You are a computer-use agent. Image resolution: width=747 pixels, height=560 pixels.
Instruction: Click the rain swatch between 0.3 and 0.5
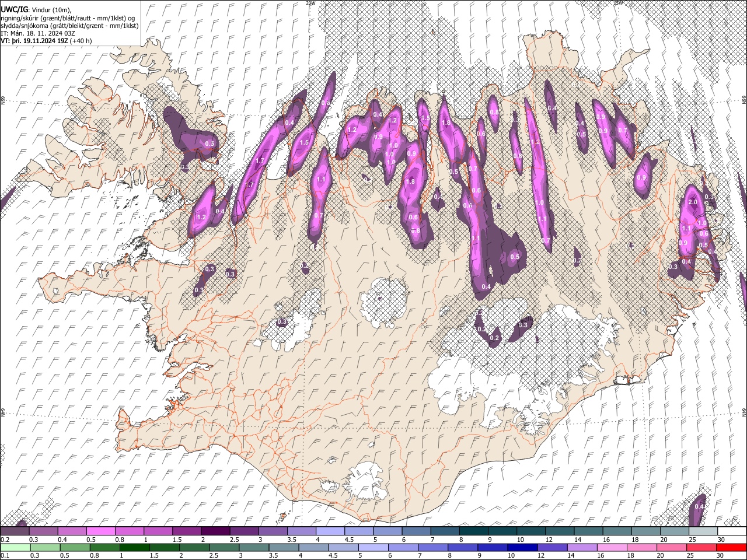pyautogui.click(x=44, y=547)
